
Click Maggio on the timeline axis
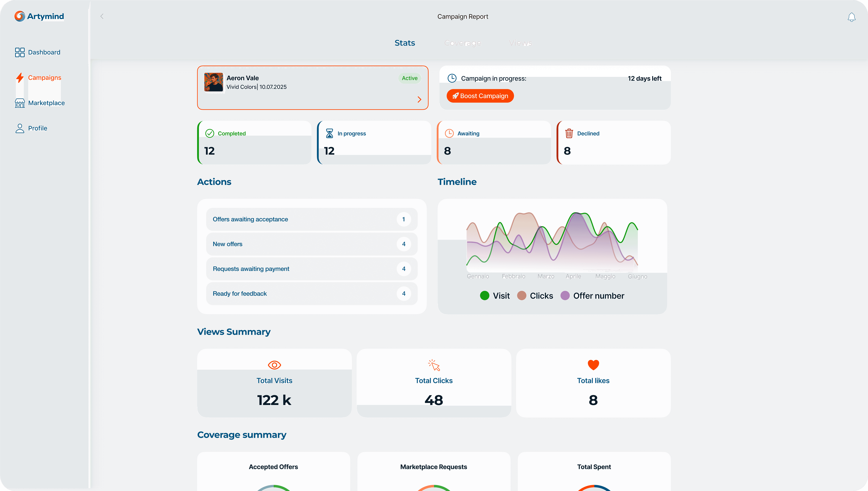coord(605,277)
